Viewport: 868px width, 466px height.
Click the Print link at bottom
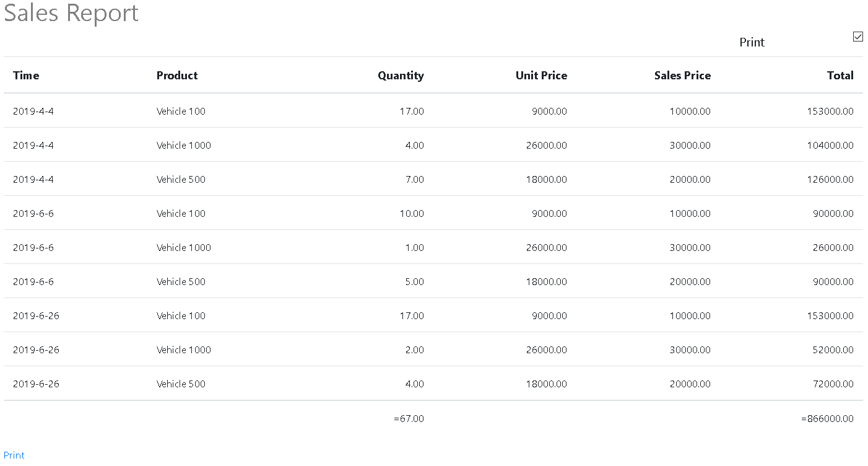[14, 455]
